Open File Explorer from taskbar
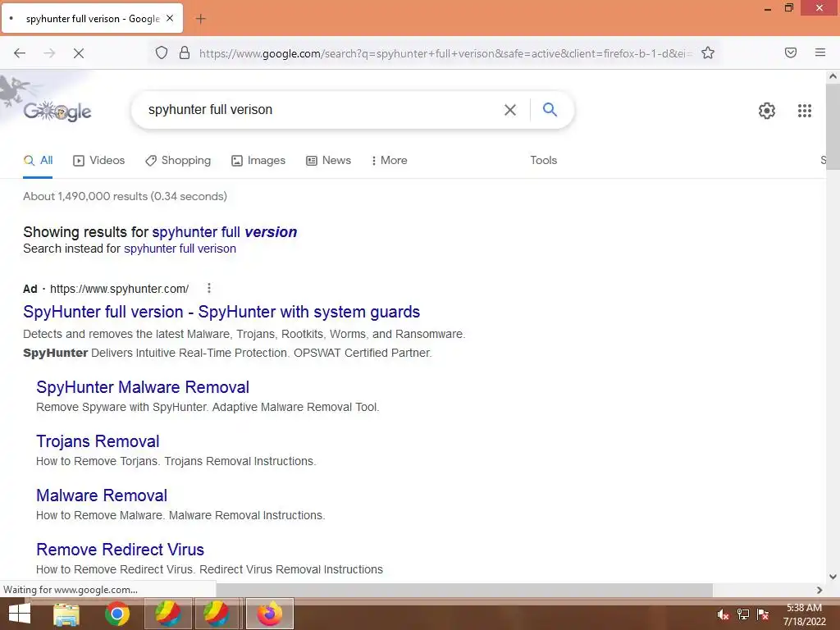Image resolution: width=840 pixels, height=630 pixels. (66, 614)
